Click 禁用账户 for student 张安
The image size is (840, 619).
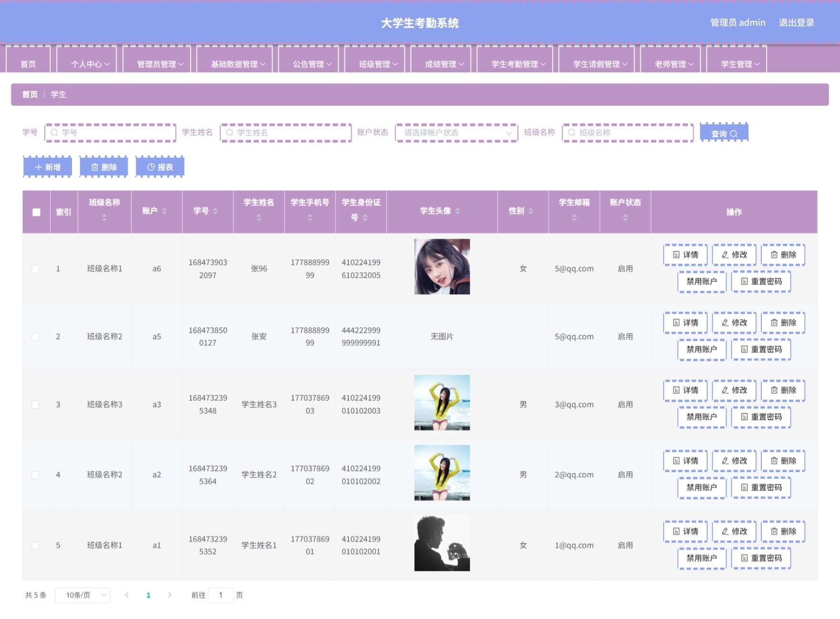pyautogui.click(x=701, y=349)
